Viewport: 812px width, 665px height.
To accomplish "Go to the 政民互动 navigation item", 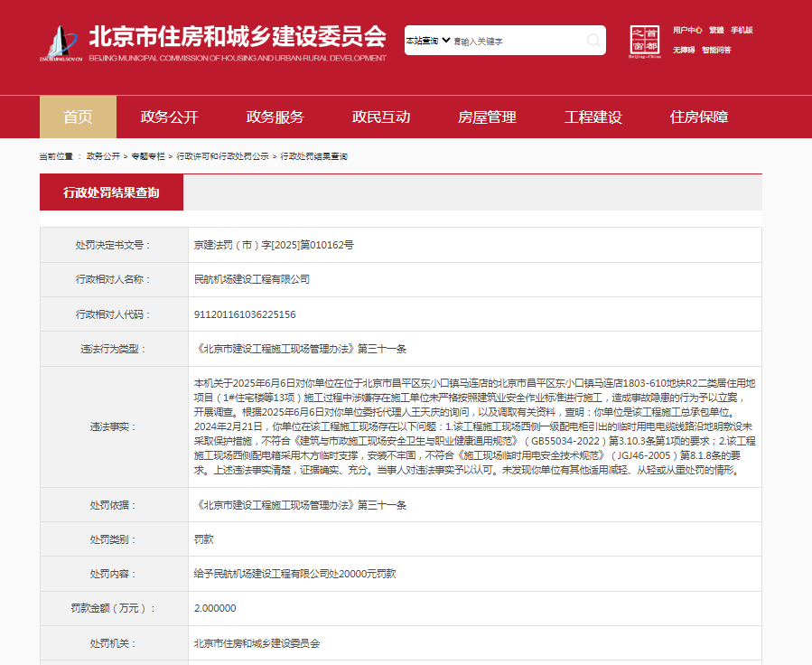I will click(x=380, y=117).
